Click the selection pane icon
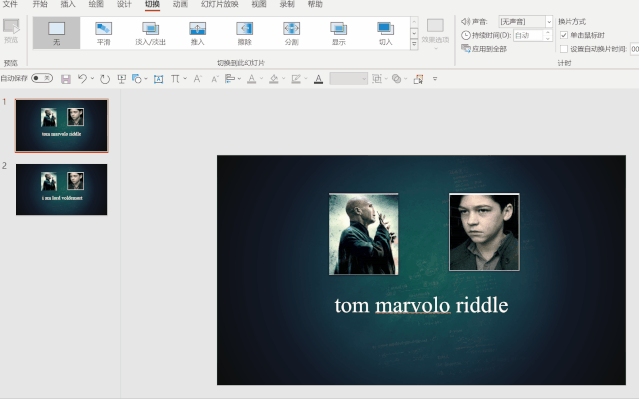The width and height of the screenshot is (639, 399). click(418, 79)
